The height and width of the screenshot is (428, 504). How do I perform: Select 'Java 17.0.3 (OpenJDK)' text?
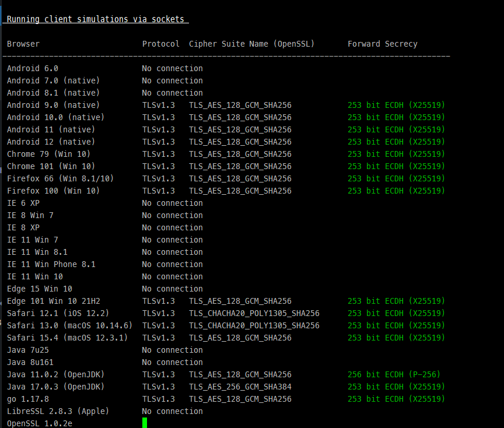55,387
